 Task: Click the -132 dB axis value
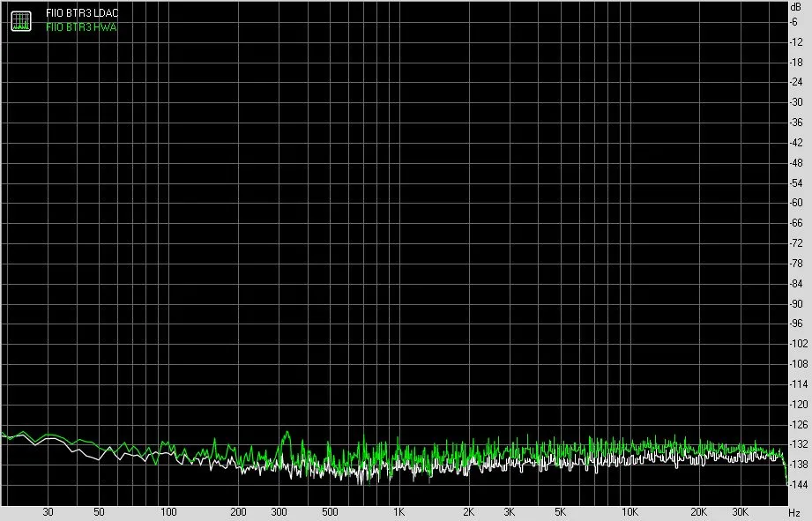tap(798, 444)
